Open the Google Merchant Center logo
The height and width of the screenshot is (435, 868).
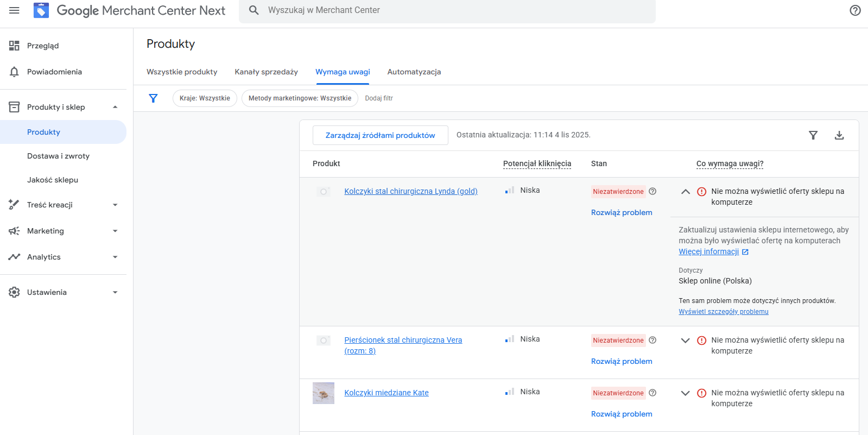(41, 10)
